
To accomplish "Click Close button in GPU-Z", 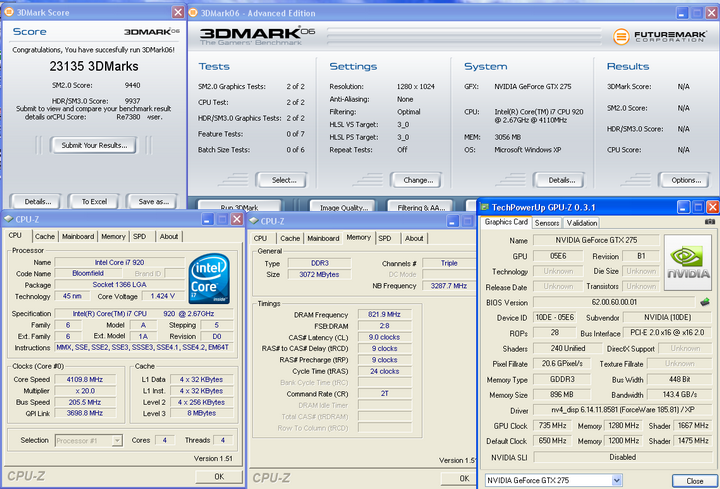I will [695, 481].
